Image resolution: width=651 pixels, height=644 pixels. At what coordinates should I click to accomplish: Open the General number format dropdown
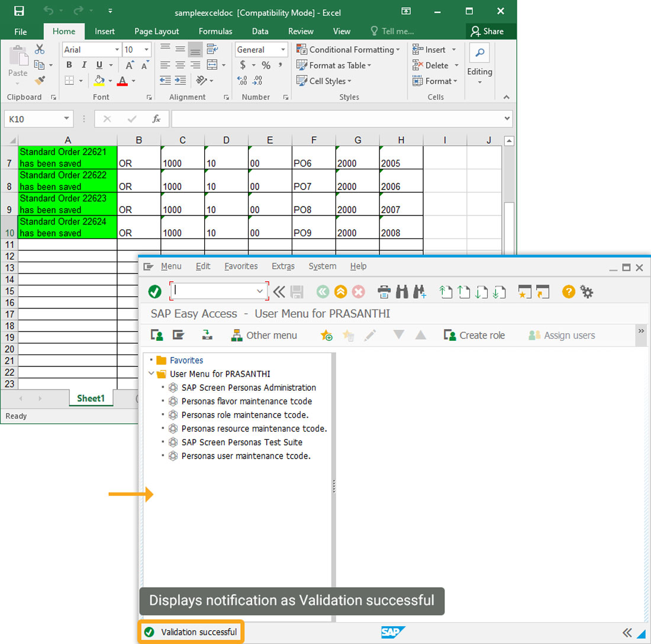(283, 49)
